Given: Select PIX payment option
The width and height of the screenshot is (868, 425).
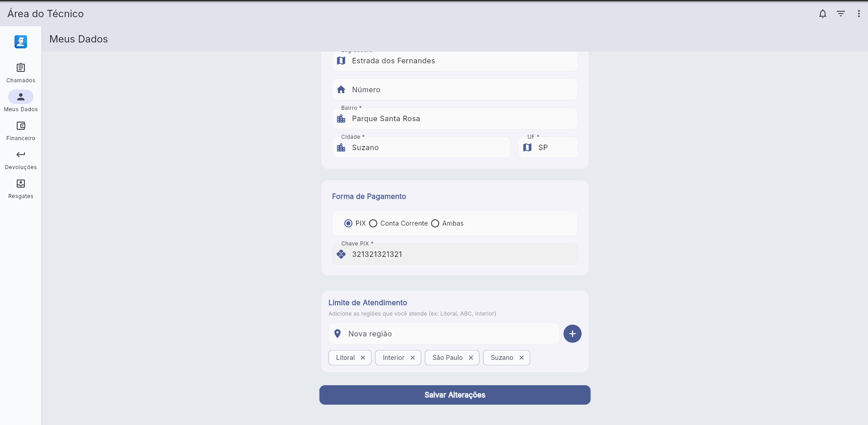Looking at the screenshot, I should coord(348,223).
